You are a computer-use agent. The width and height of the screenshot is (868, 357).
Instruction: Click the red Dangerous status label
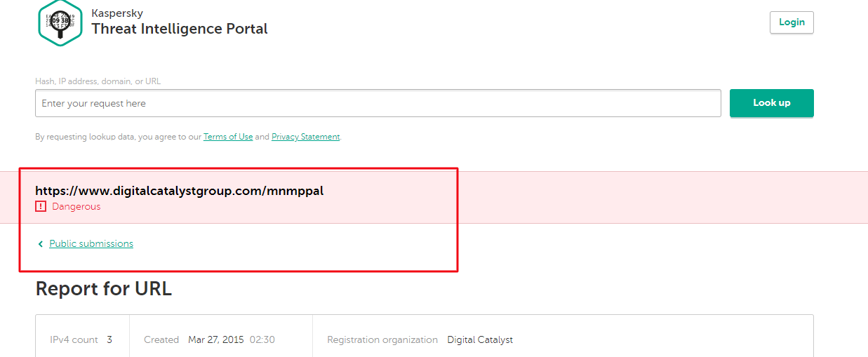tap(76, 207)
